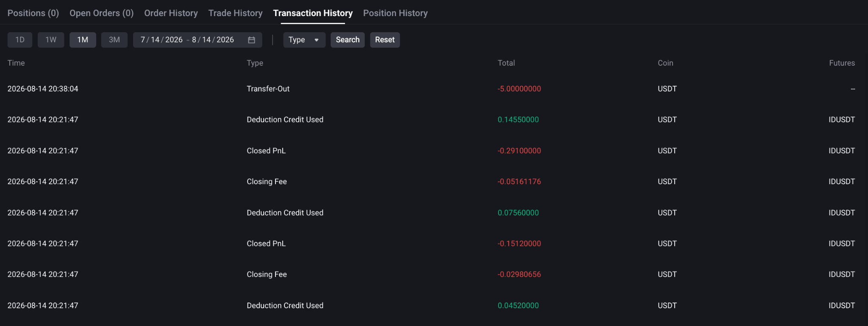Switch to the Positions (0) tab

pyautogui.click(x=33, y=13)
